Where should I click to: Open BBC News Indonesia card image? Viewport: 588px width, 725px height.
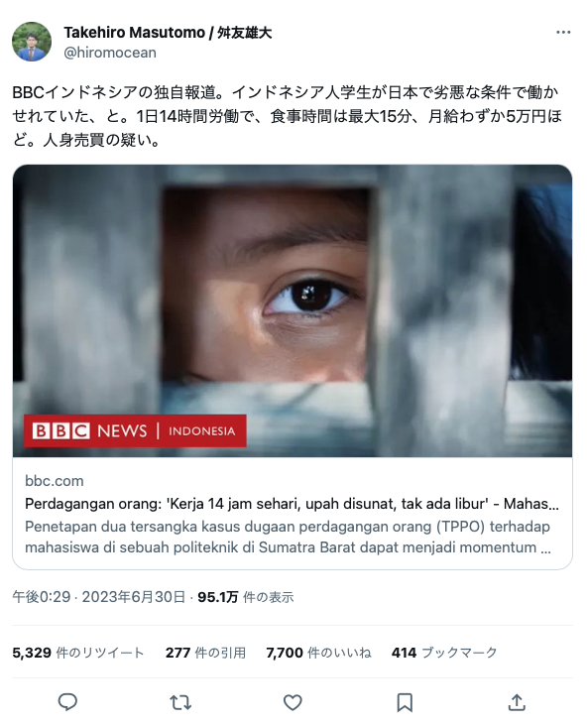293,310
